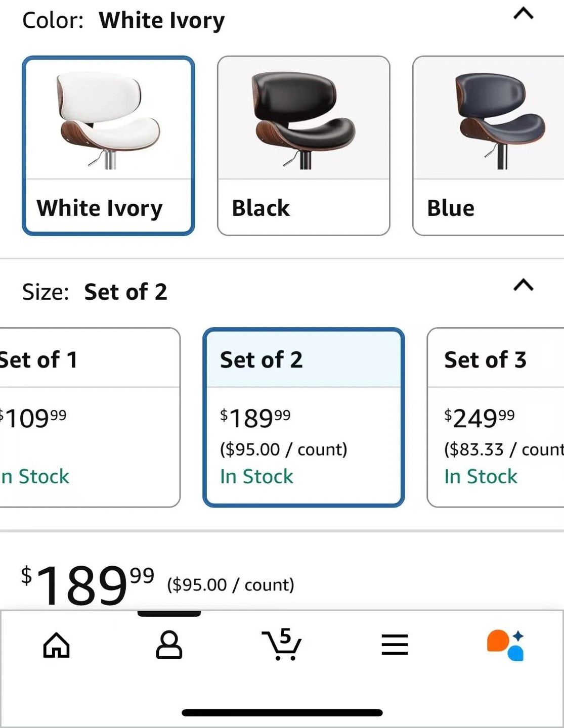564x728 pixels.
Task: Open the account profile icon
Action: tap(169, 645)
